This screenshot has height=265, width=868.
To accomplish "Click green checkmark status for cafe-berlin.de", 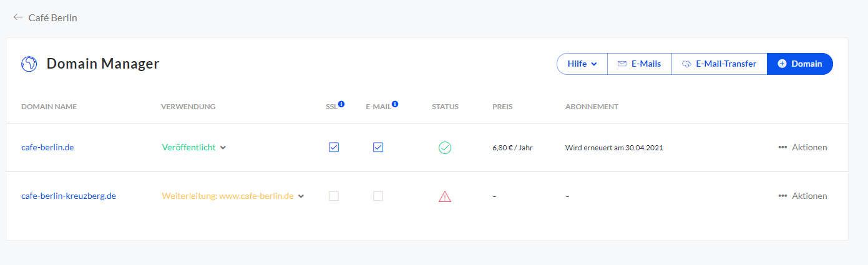I will click(445, 148).
